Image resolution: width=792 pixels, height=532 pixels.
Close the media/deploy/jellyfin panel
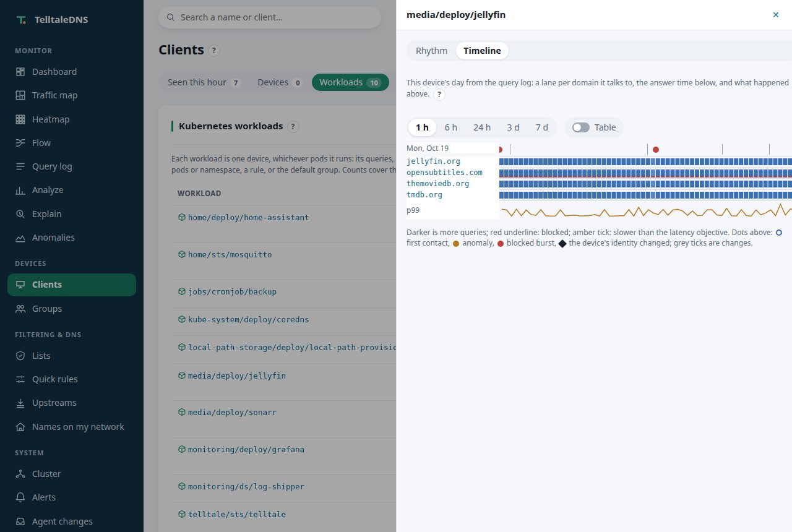[776, 15]
